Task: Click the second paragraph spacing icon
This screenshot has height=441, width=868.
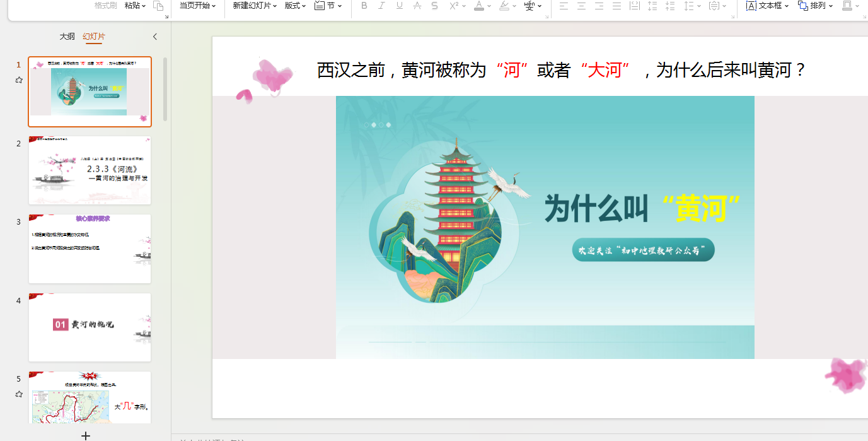Action: pos(670,6)
